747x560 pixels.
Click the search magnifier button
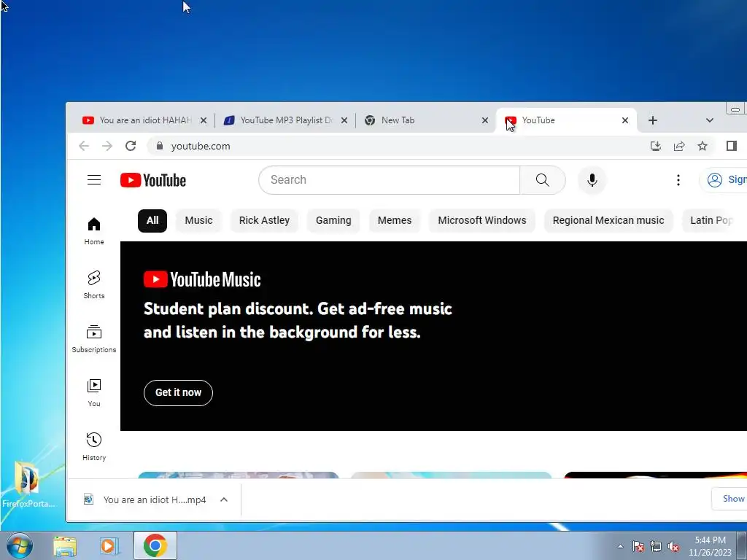(542, 180)
